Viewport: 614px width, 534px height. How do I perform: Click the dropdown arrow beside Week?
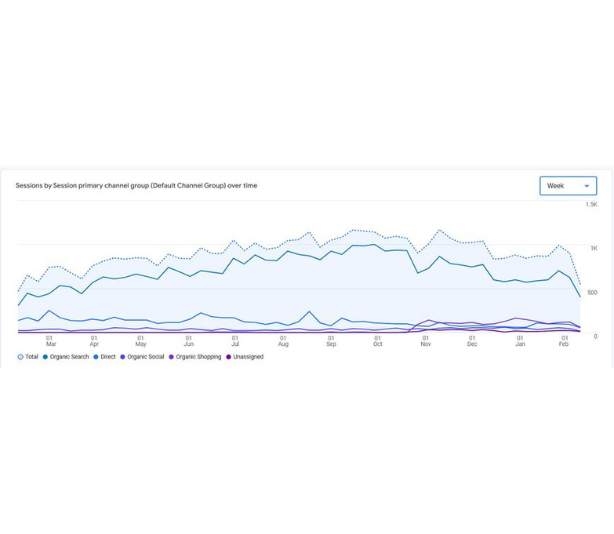(587, 186)
